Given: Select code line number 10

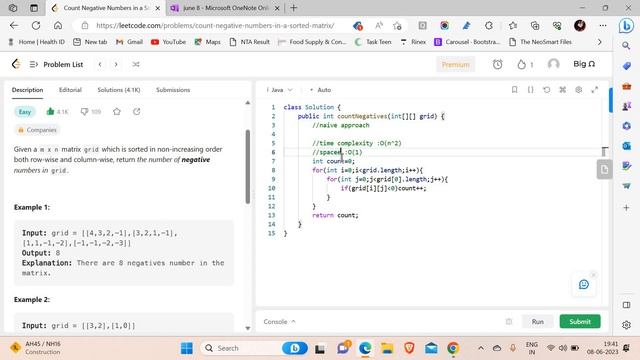Looking at the screenshot, I should [x=271, y=188].
